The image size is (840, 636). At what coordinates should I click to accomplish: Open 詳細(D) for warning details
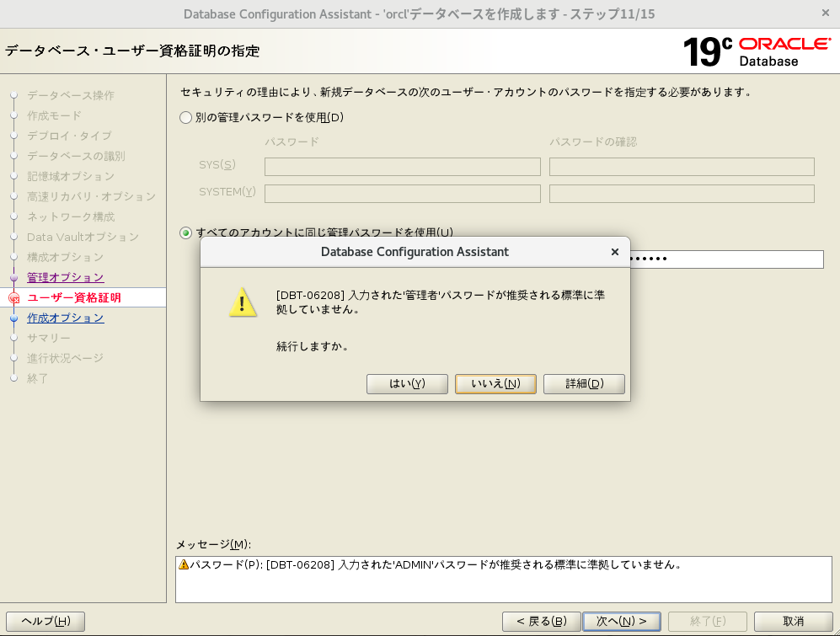click(584, 384)
